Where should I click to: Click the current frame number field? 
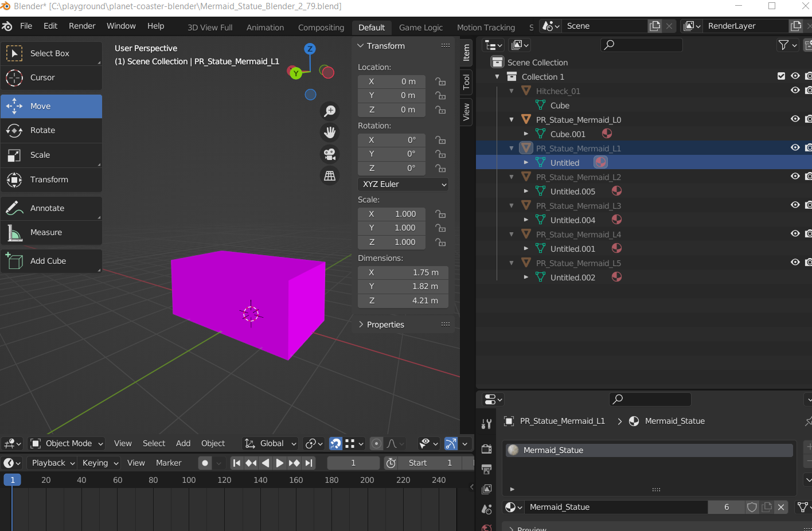point(353,463)
